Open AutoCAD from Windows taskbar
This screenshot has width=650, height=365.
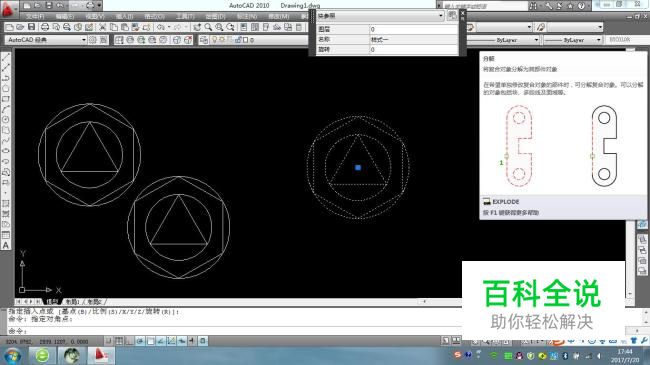[101, 355]
